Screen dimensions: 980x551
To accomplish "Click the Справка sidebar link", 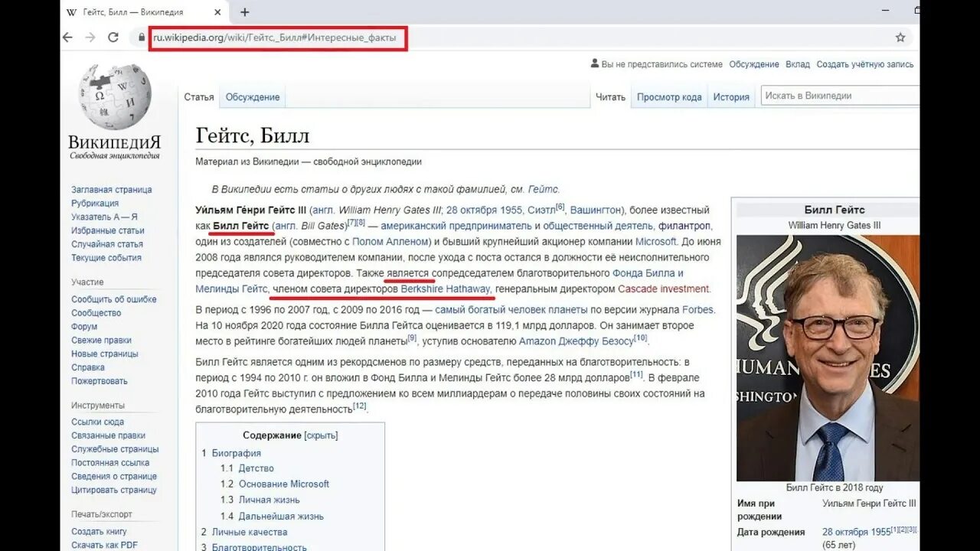I will 88,367.
